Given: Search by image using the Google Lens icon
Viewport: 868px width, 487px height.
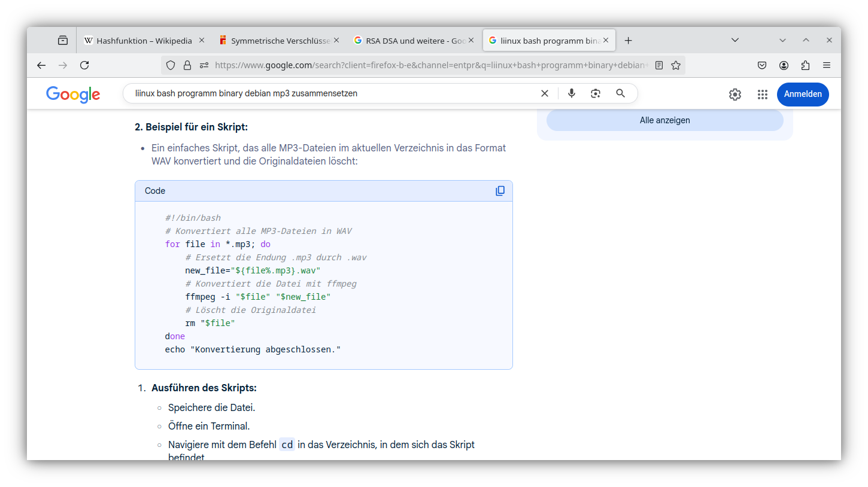Looking at the screenshot, I should [x=595, y=93].
